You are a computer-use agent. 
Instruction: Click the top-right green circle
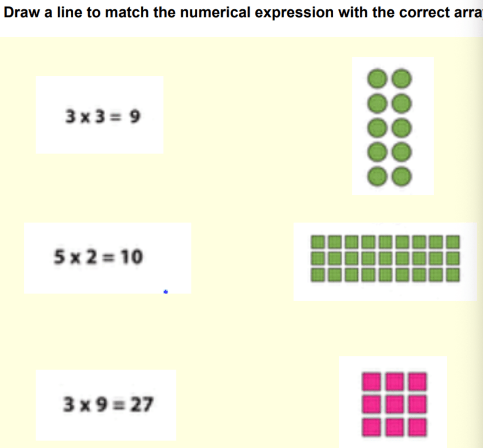click(x=402, y=79)
